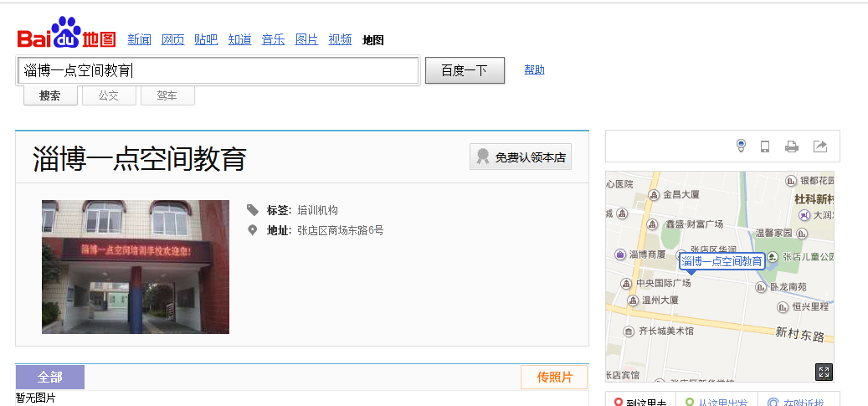Click the 温馨家园 building icon on map
Screen dimensions: 868x406
tap(800, 234)
